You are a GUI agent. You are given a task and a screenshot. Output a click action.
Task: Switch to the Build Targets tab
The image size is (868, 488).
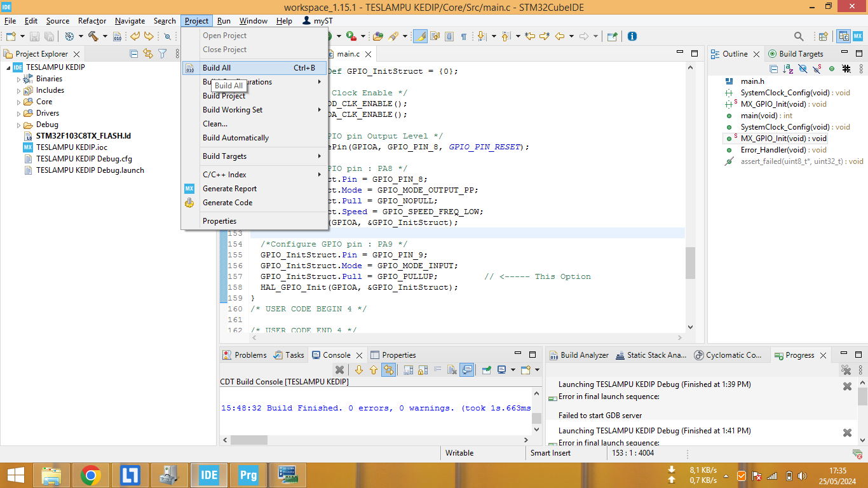click(x=795, y=54)
